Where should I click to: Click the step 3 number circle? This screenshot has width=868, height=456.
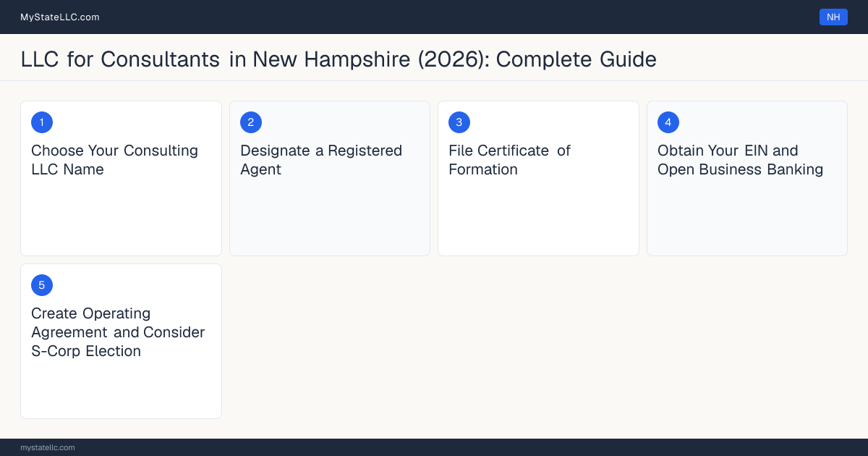pyautogui.click(x=459, y=122)
